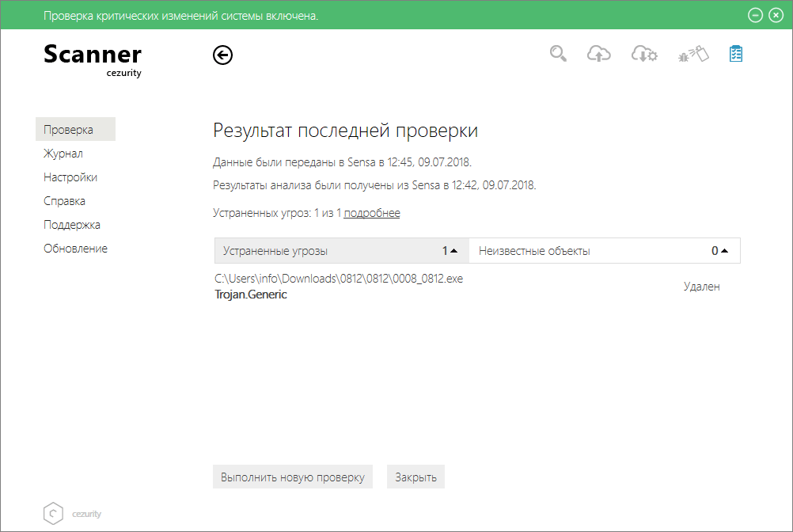
Task: Click the line about results received at 12:42
Action: point(374,185)
